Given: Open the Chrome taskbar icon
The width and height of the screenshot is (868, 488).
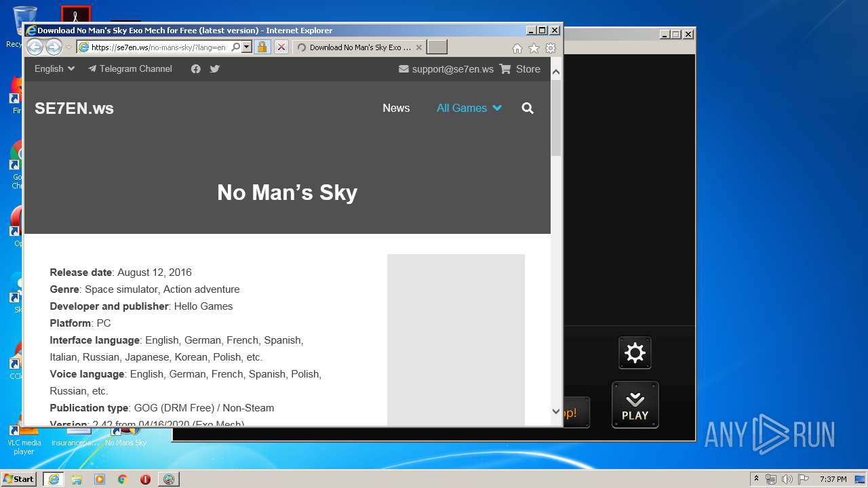Looking at the screenshot, I should pyautogui.click(x=123, y=479).
